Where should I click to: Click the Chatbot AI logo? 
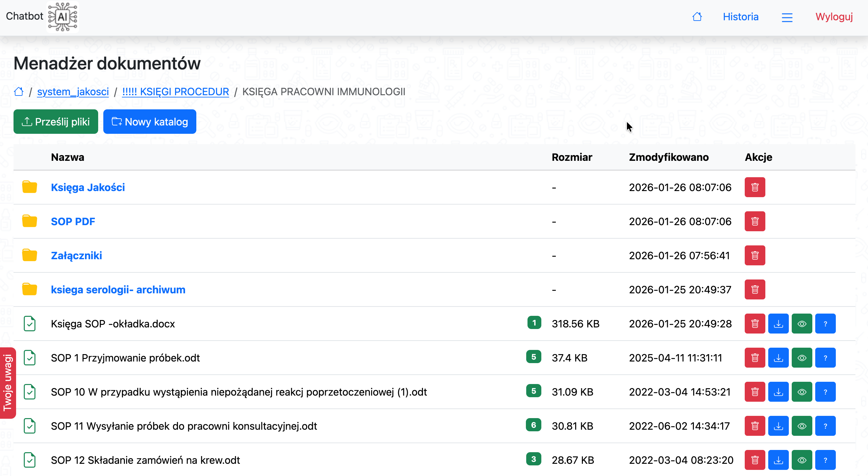point(63,16)
